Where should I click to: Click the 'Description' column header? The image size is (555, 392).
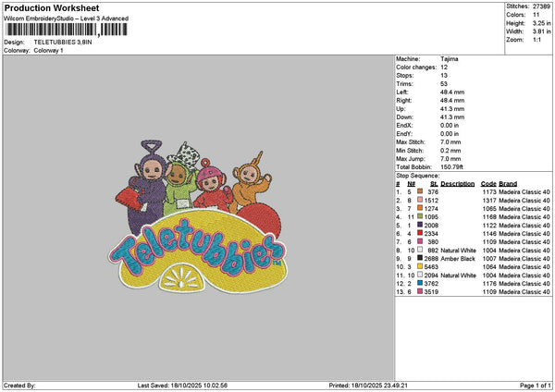(458, 184)
